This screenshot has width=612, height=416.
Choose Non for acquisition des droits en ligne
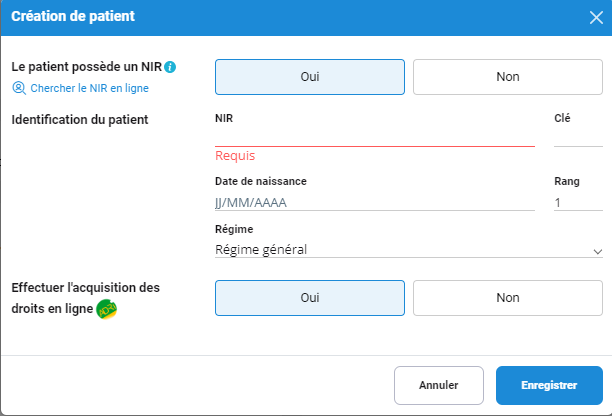[507, 297]
